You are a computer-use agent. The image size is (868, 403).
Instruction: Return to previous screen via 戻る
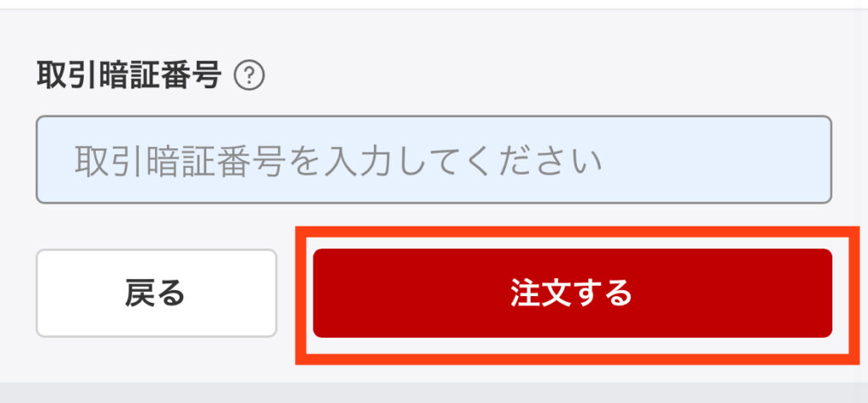click(x=156, y=293)
